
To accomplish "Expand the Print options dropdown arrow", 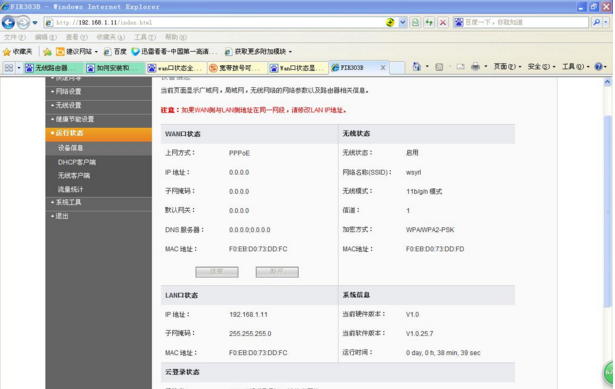I will click(486, 67).
